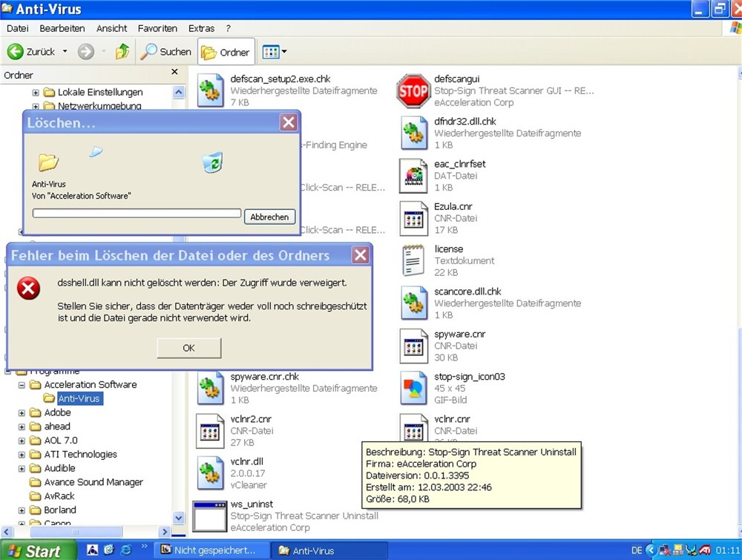Select the spyware.cnr file icon
Viewport: 742px width, 560px height.
[x=413, y=346]
